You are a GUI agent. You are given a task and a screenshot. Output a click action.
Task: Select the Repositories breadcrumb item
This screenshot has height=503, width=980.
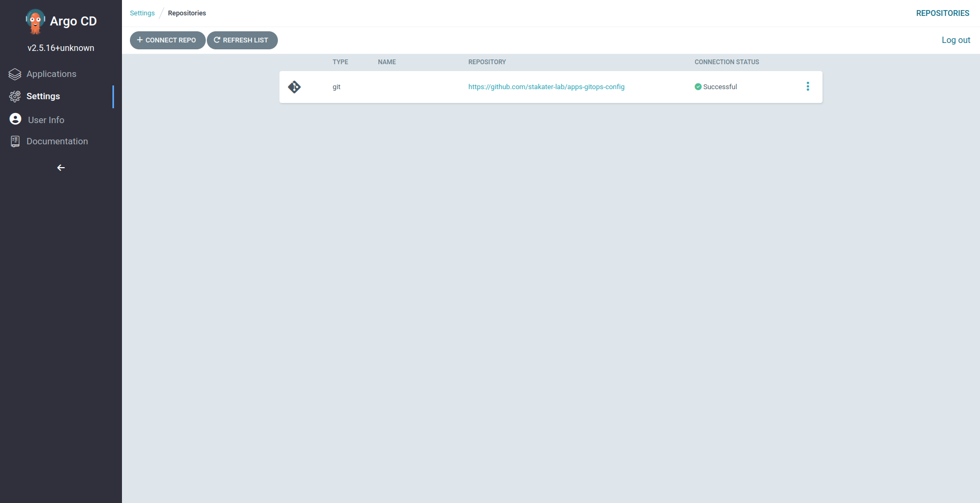click(x=187, y=13)
